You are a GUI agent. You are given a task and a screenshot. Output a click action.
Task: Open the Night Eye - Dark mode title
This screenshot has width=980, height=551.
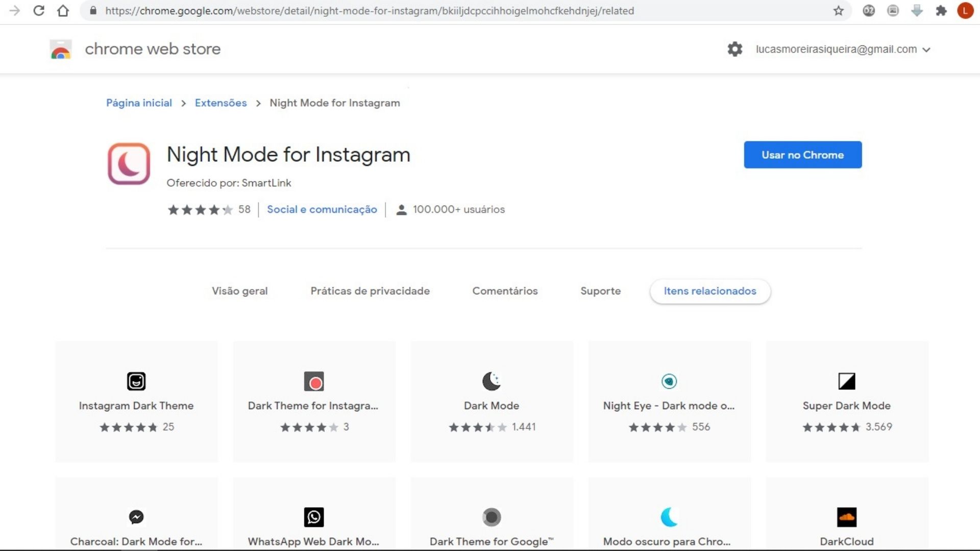[669, 406]
